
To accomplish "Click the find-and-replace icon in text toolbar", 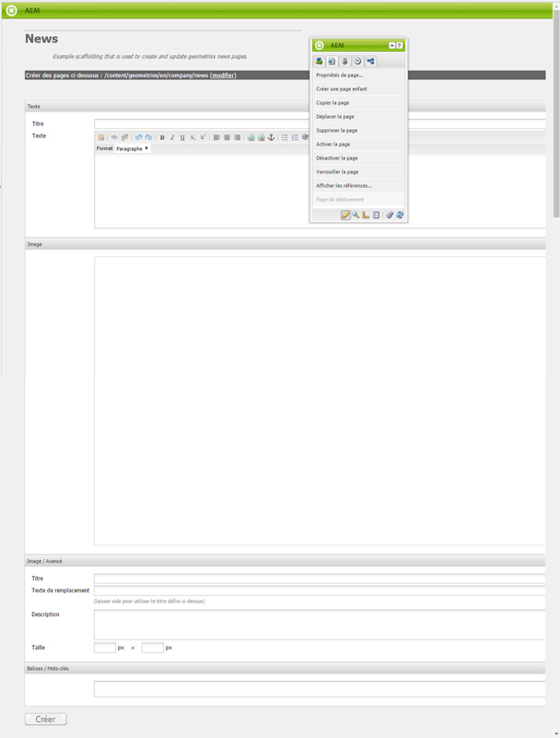I will pyautogui.click(x=124, y=137).
